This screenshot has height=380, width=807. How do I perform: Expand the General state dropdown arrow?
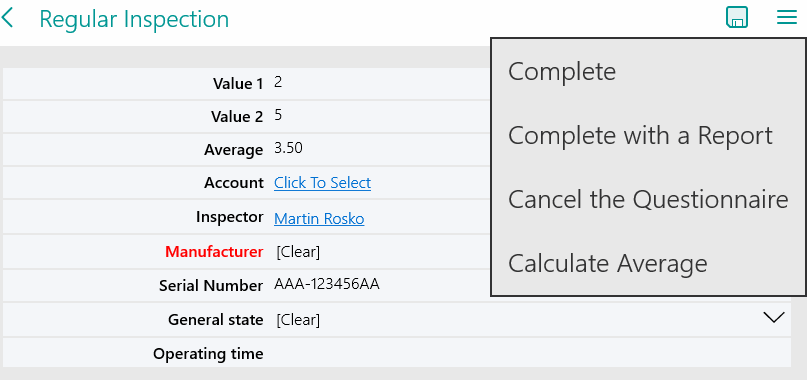(774, 317)
